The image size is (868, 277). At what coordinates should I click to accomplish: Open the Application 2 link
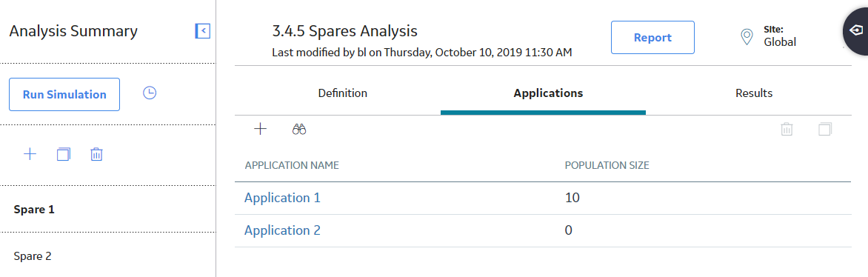[282, 230]
